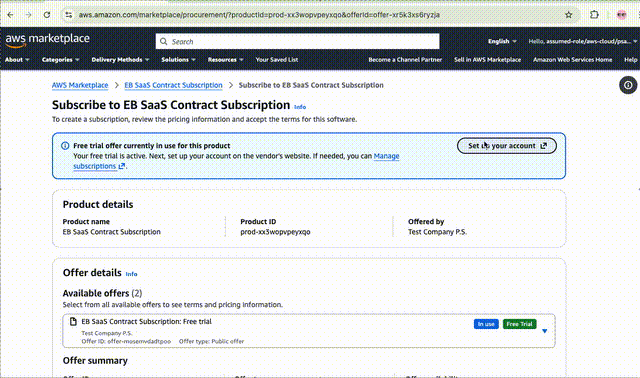Open site information icon in address bar
The width and height of the screenshot is (640, 378).
69,15
